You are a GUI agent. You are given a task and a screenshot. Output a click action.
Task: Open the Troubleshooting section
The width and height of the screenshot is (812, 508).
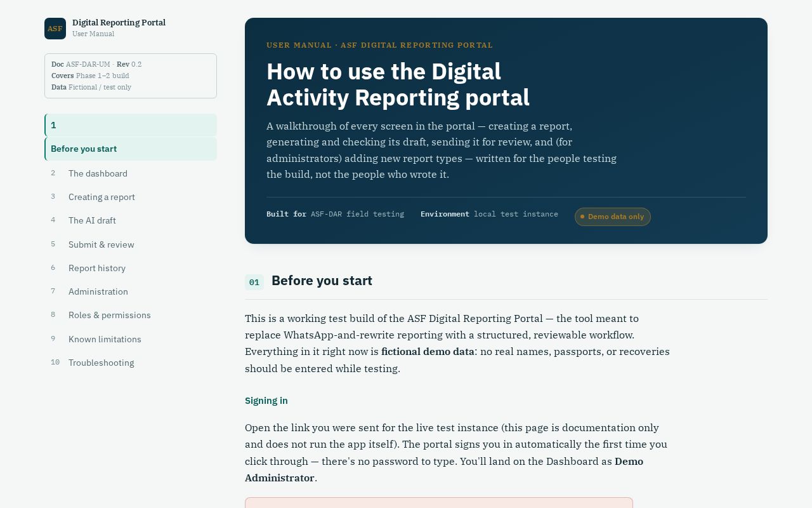tap(131, 363)
